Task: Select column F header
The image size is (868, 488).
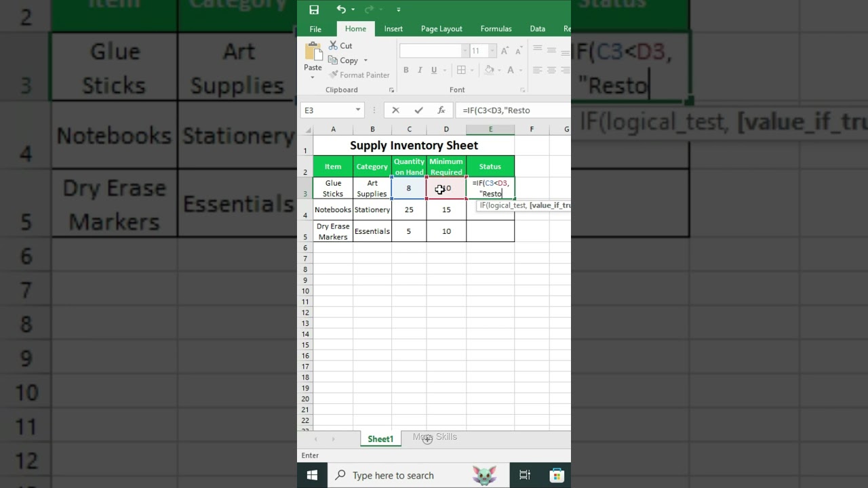Action: click(532, 129)
